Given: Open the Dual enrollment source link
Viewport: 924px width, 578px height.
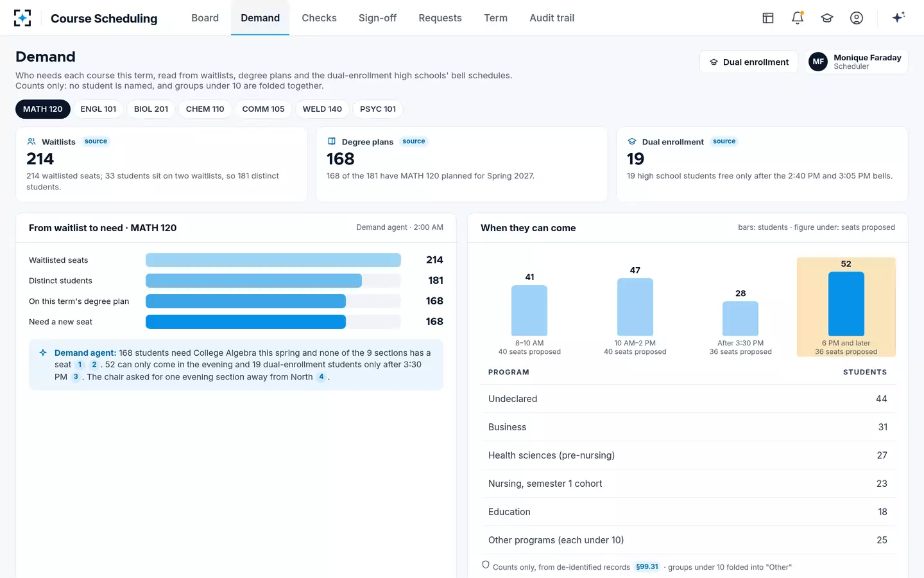Looking at the screenshot, I should [x=724, y=141].
